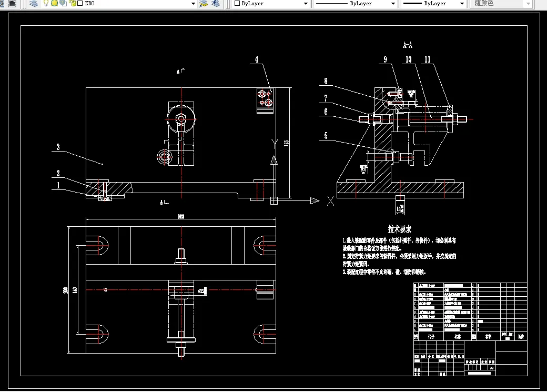Toggle the layer lock padlock icon
Viewport: 547px width, 392px height.
73,3
